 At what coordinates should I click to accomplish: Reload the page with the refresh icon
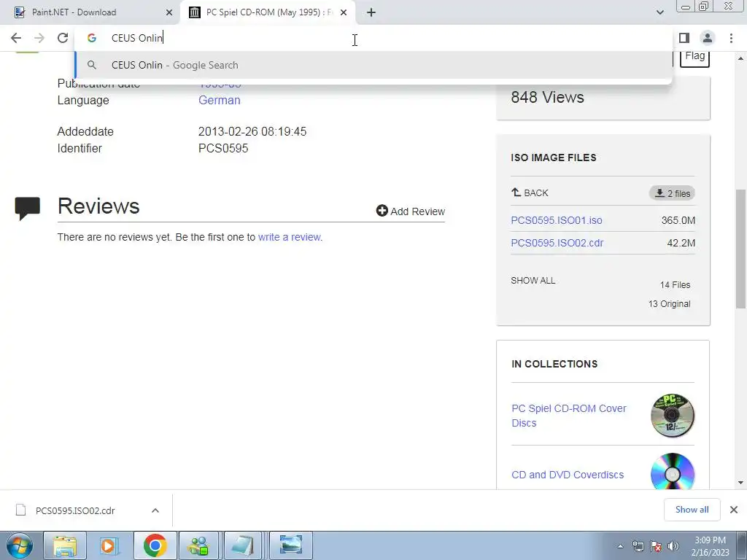pos(63,38)
